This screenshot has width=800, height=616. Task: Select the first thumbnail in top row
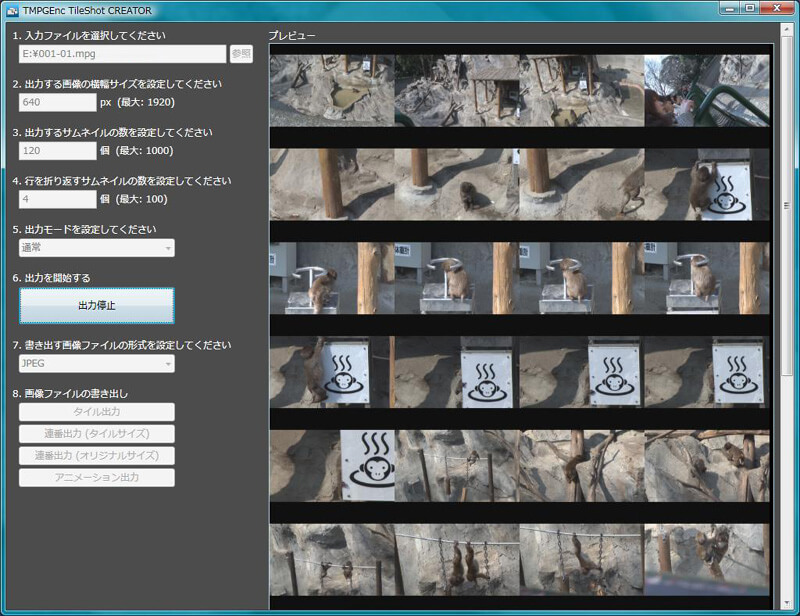click(332, 90)
